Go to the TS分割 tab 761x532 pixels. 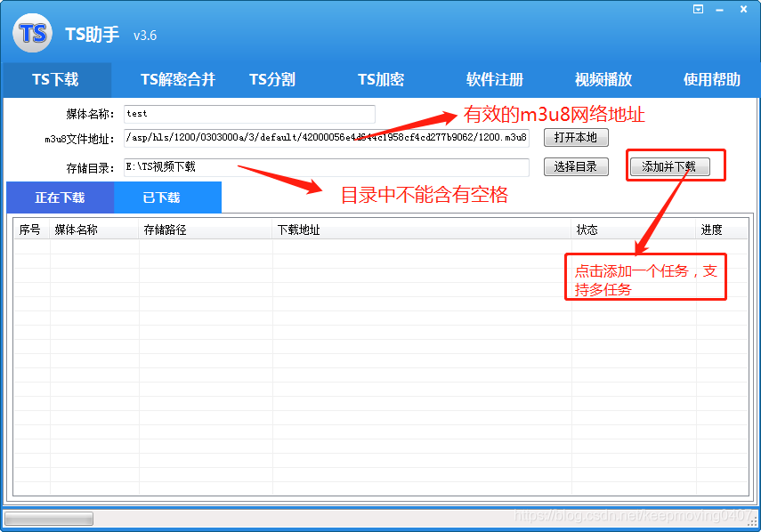[272, 79]
